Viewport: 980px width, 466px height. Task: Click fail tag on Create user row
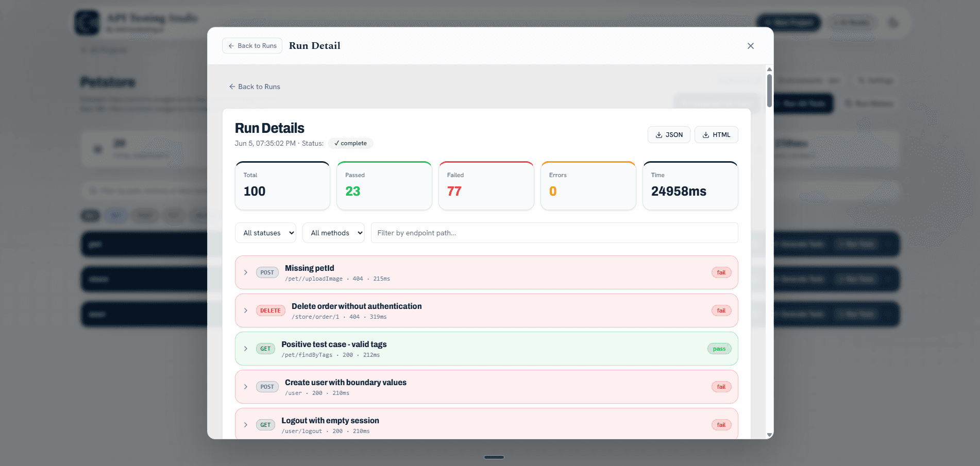721,387
